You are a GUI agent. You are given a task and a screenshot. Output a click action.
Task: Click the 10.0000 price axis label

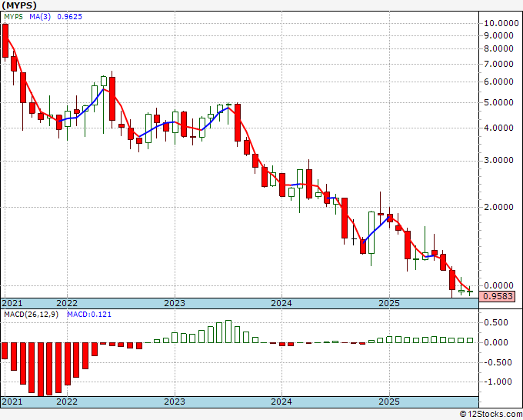(x=501, y=23)
